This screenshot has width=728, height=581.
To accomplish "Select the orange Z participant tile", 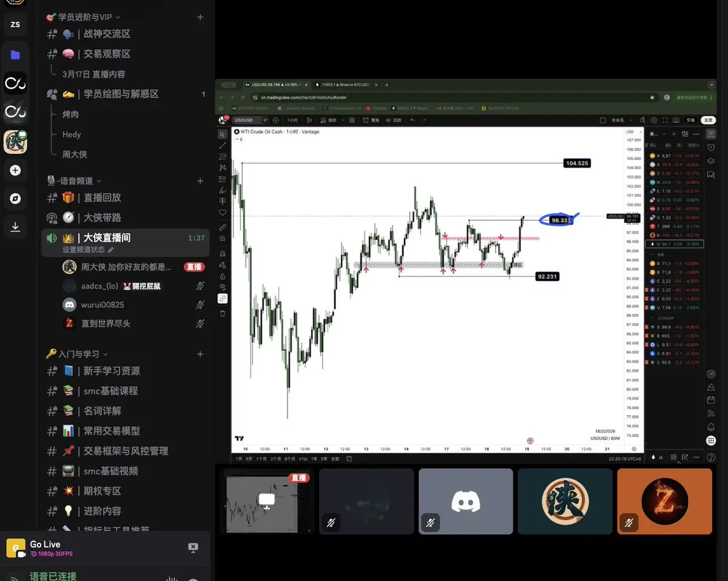I will [664, 501].
